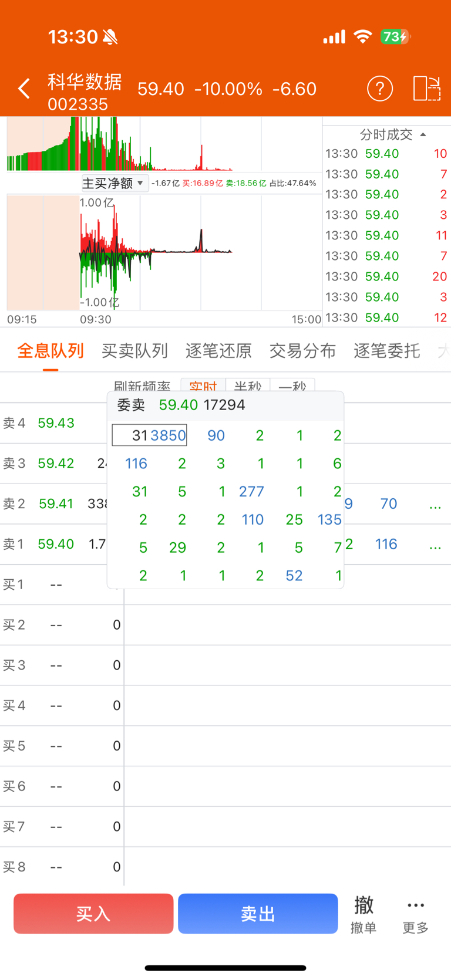Select 卖3 row price 59.42
This screenshot has height=980, width=451.
click(56, 464)
